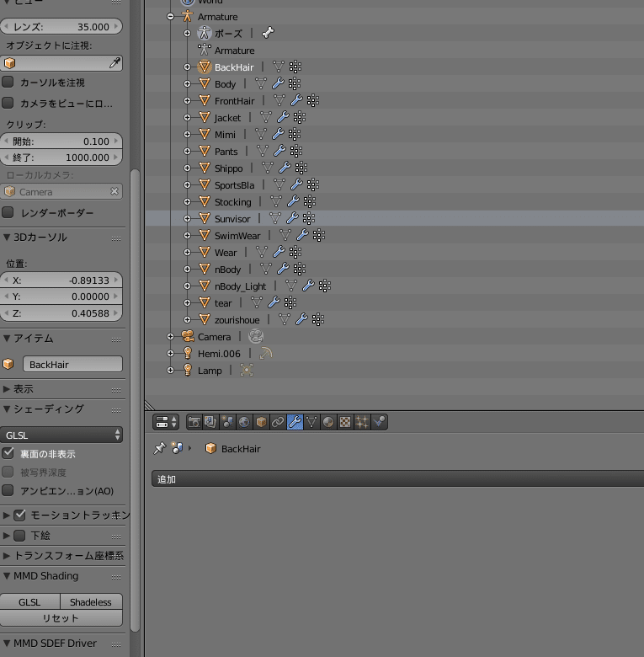Open the Constraints properties tab (chain icon)
Image resolution: width=644 pixels, height=657 pixels.
(278, 422)
